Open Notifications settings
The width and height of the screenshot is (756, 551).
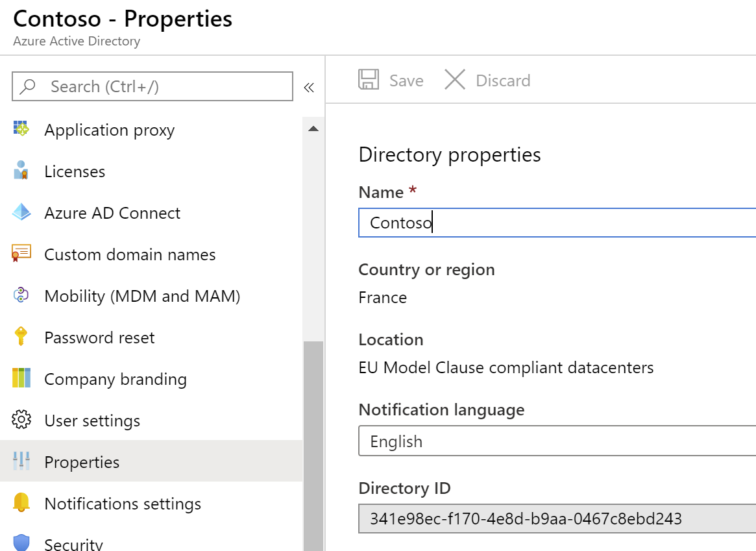(151, 503)
